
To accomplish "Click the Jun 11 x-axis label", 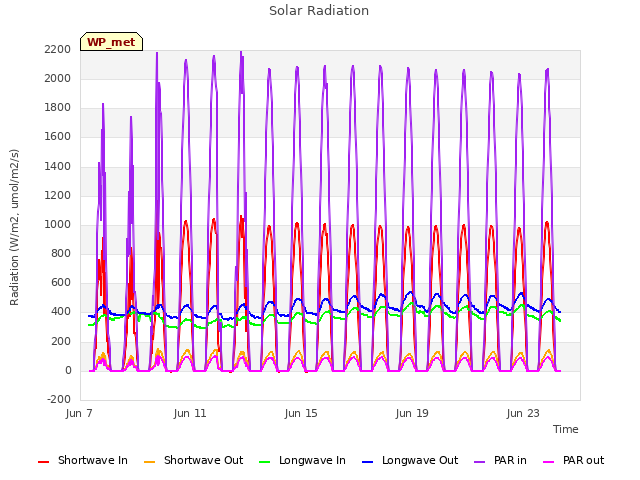I will click(190, 413).
